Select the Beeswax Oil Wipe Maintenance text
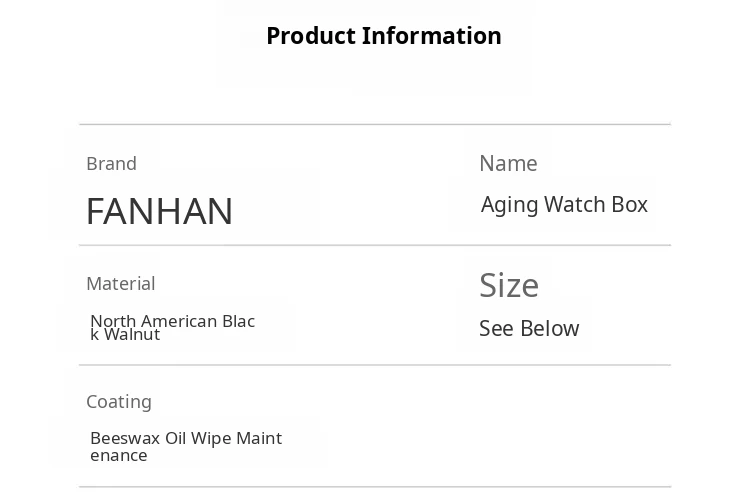 (186, 446)
